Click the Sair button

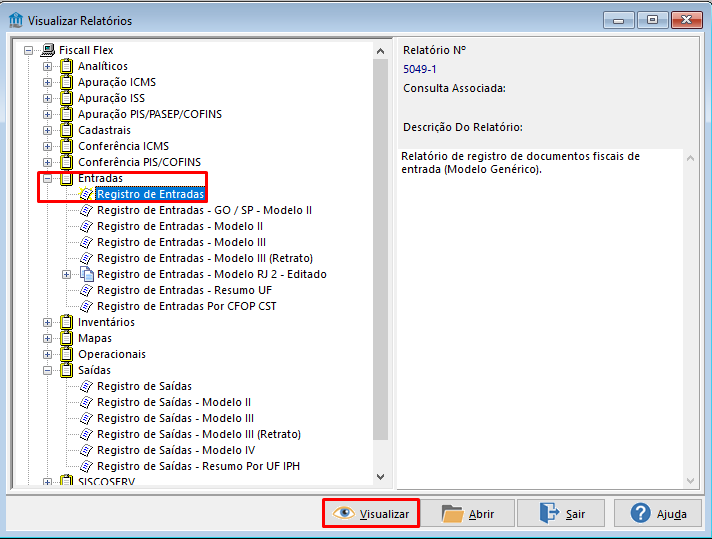[x=561, y=514]
